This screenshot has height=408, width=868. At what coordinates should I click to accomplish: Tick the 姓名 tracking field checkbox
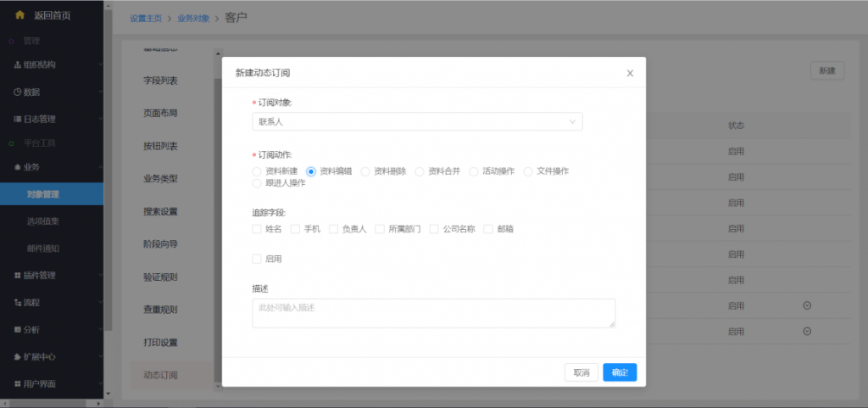[x=257, y=229]
